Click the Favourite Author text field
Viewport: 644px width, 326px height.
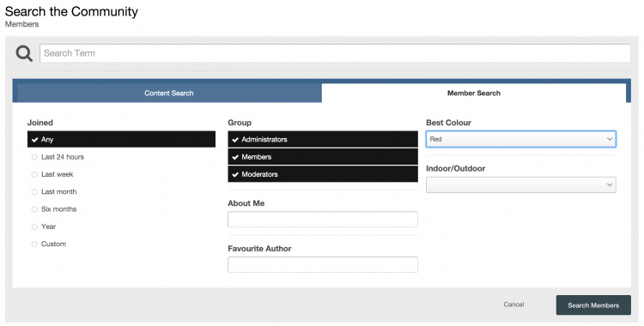[323, 264]
